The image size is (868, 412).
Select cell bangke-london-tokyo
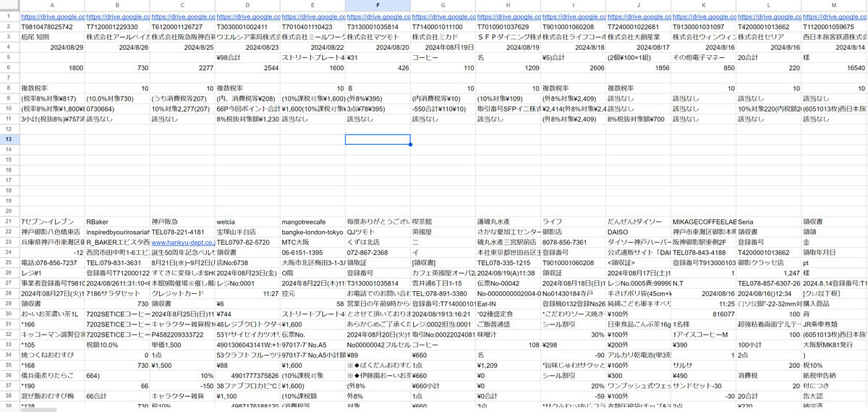click(312, 231)
